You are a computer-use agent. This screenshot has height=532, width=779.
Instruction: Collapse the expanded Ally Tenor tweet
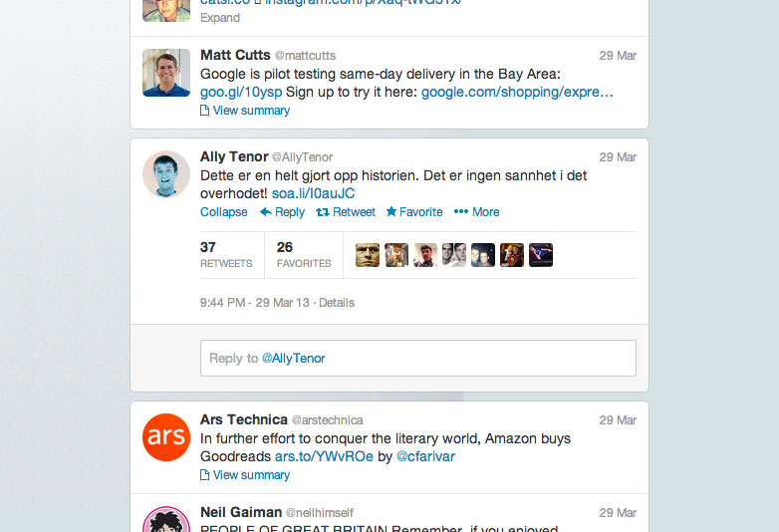tap(223, 212)
